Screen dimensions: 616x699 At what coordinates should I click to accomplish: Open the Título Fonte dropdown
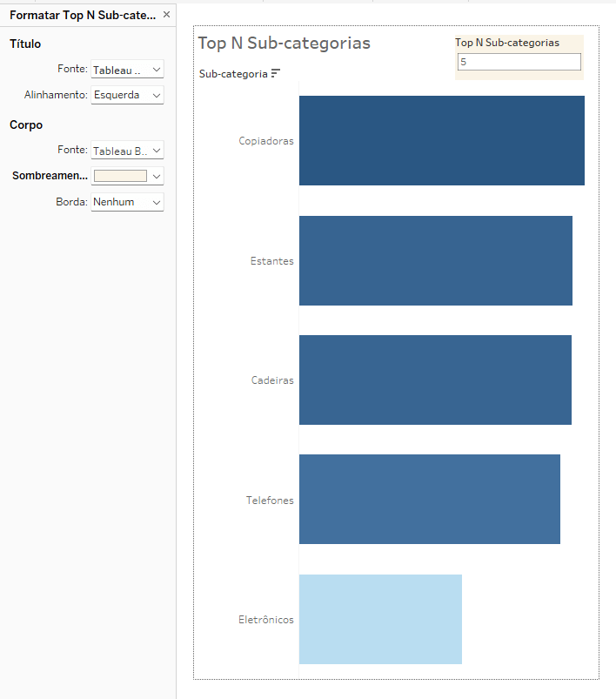click(127, 70)
